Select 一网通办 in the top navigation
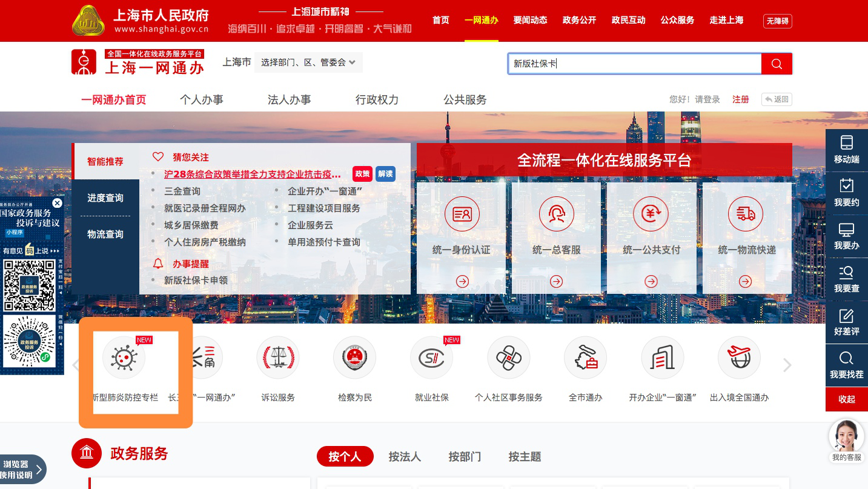868x489 pixels. coord(482,20)
